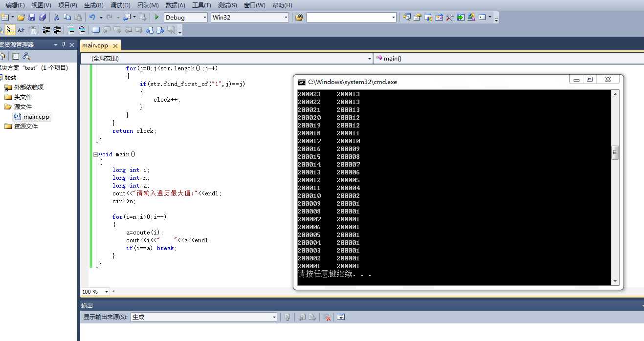Save the current file with the disk icon
The width and height of the screenshot is (644, 341).
pyautogui.click(x=32, y=17)
